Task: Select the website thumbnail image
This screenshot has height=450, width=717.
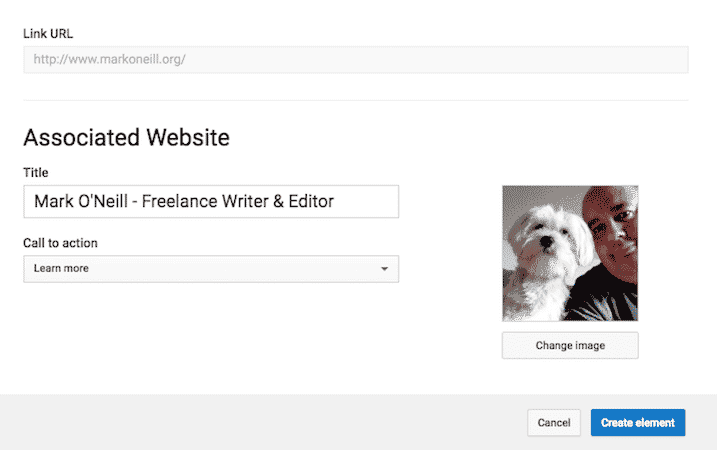Action: (570, 253)
